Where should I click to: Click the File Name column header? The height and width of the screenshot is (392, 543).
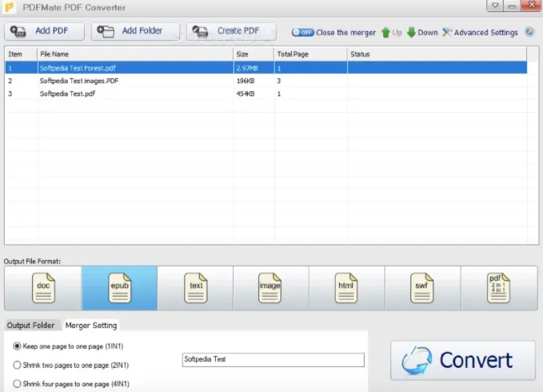click(135, 54)
